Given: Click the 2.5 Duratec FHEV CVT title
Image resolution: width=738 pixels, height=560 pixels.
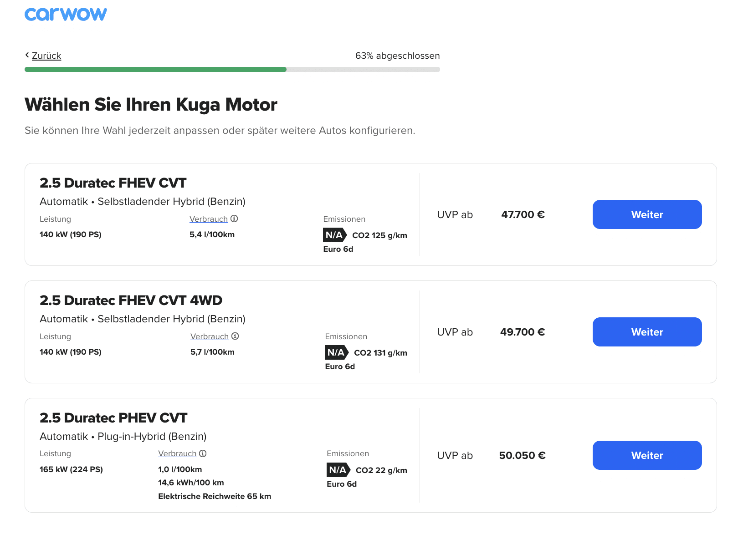Looking at the screenshot, I should (113, 183).
